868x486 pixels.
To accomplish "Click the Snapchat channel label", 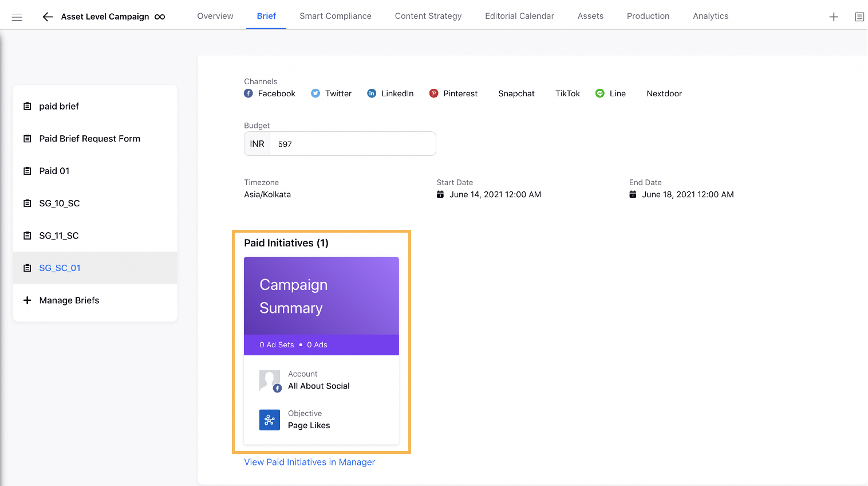I will click(x=516, y=93).
